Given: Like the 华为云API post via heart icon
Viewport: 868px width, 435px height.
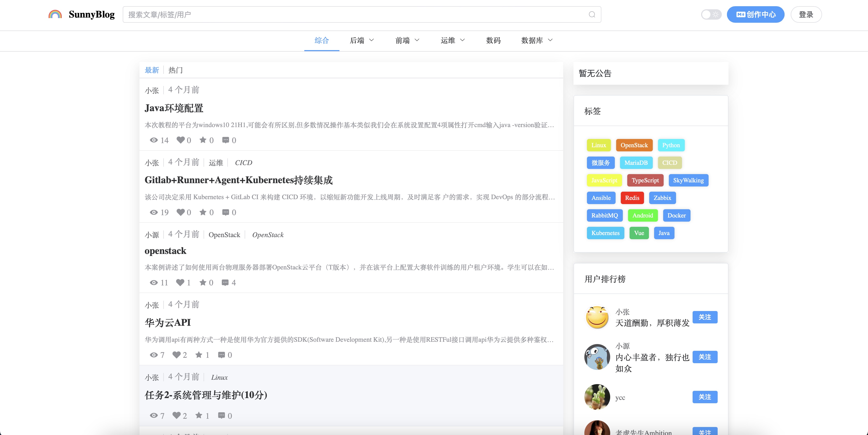Looking at the screenshot, I should pyautogui.click(x=176, y=354).
